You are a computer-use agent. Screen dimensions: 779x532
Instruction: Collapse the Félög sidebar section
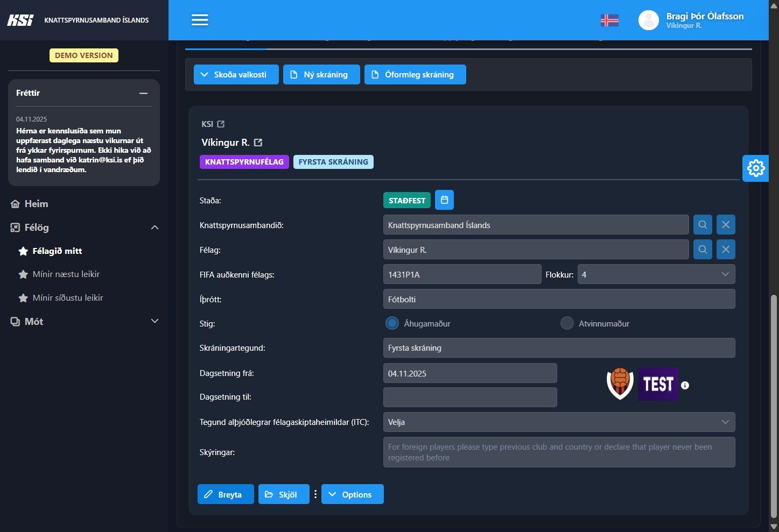155,228
